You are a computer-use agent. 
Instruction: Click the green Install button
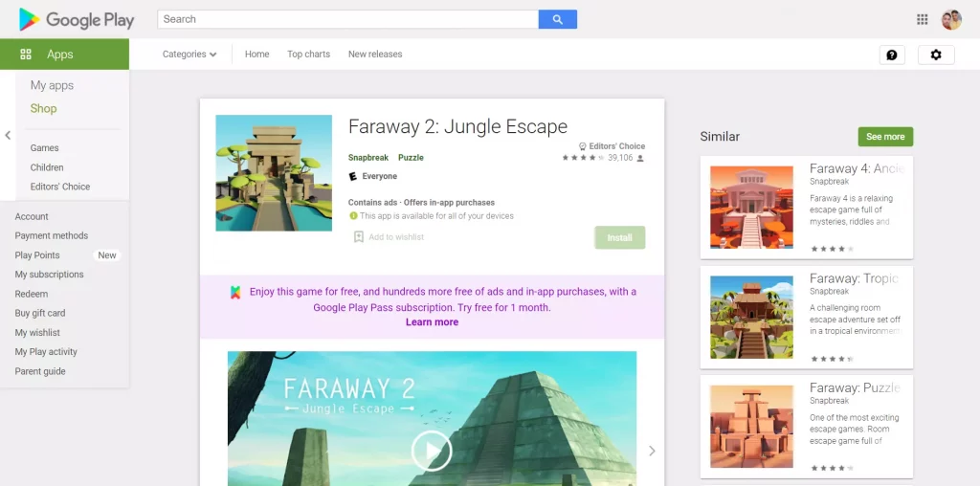coord(619,237)
